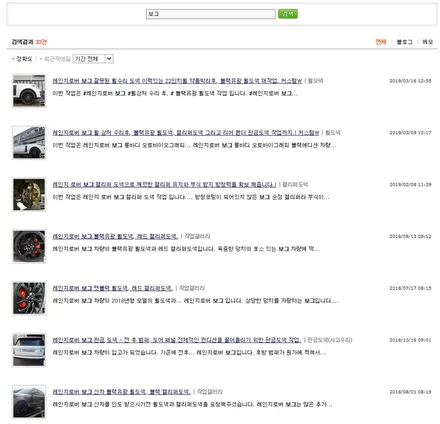The height and width of the screenshot is (424, 440).
Task: Click the green 검색 search button
Action: 288,14
